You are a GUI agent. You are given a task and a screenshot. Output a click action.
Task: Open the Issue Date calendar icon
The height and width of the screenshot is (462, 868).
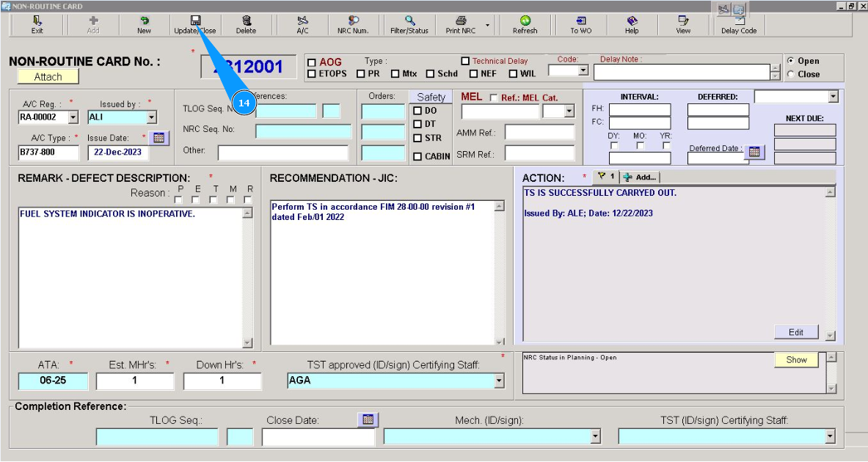coord(159,138)
